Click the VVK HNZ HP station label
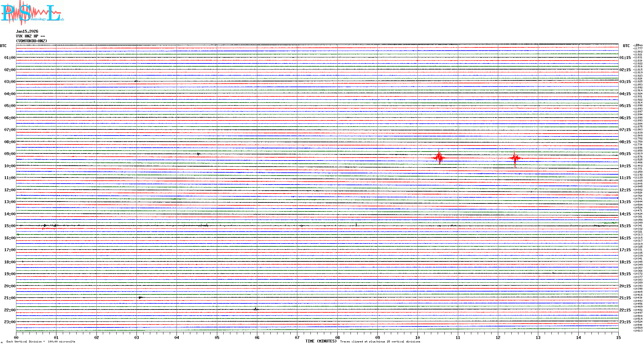The height and width of the screenshot is (346, 644). [30, 36]
